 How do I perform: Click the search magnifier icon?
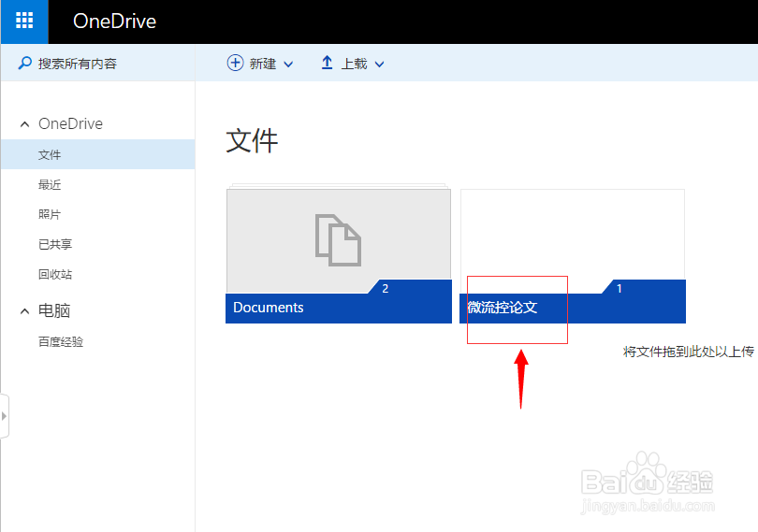click(24, 63)
